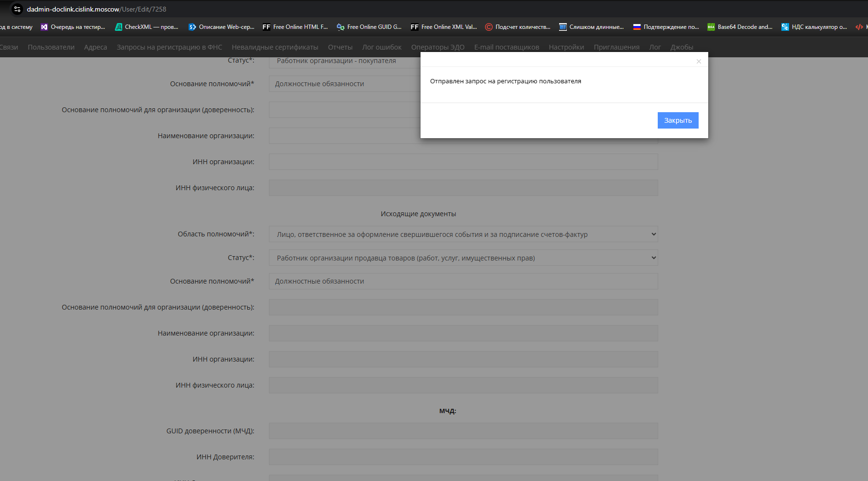Click the GUID доверенности (МЧД) field
The image size is (868, 481).
click(x=463, y=431)
